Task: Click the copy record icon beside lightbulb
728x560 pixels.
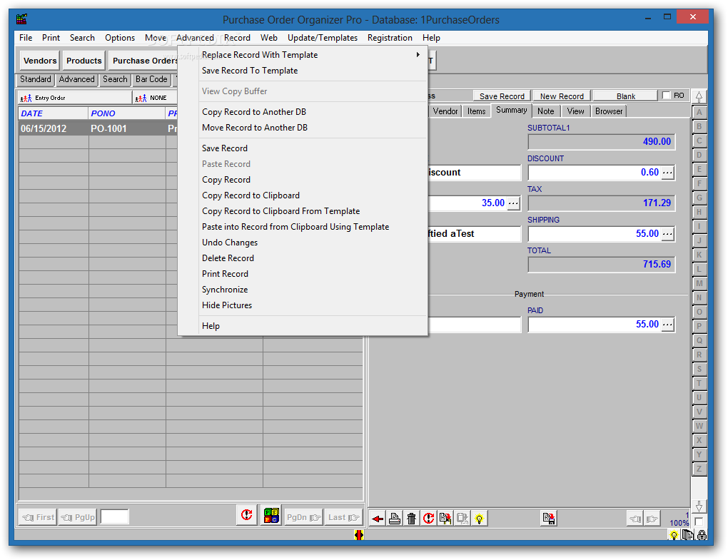Action: tap(462, 518)
